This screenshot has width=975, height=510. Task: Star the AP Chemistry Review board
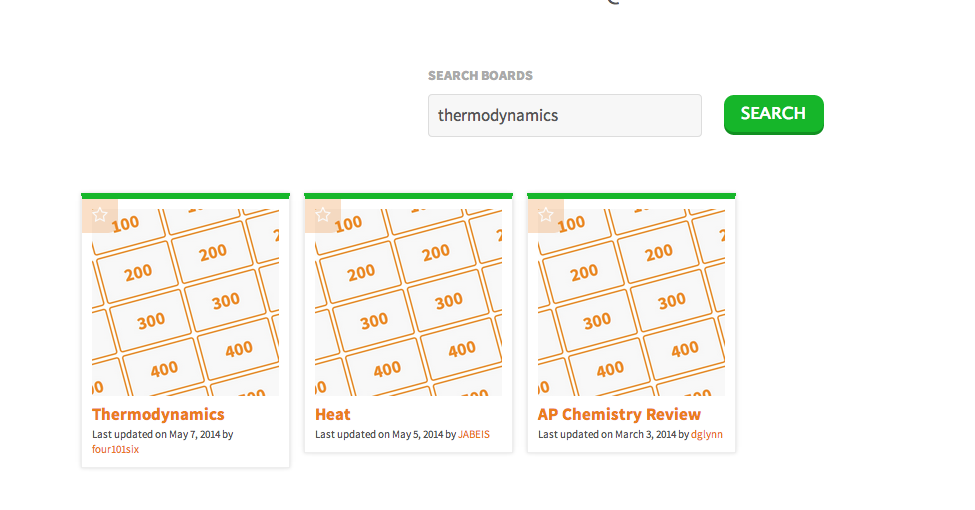(x=546, y=215)
